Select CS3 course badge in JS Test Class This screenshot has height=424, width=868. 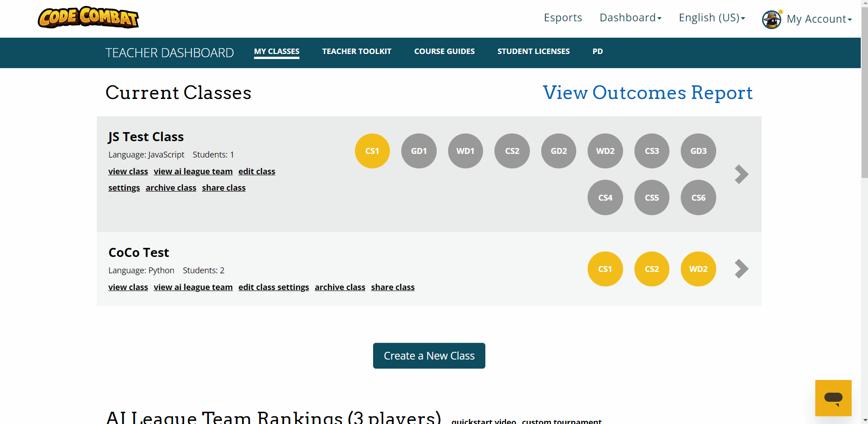point(652,151)
